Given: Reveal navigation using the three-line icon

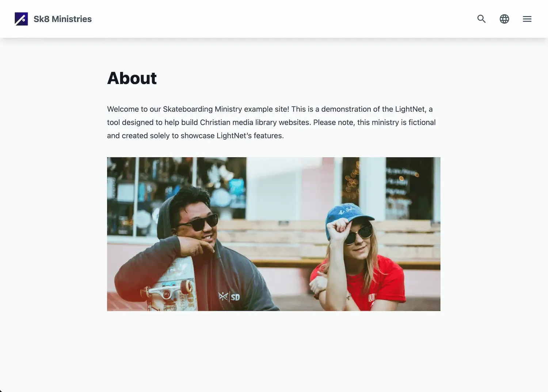Looking at the screenshot, I should (527, 19).
